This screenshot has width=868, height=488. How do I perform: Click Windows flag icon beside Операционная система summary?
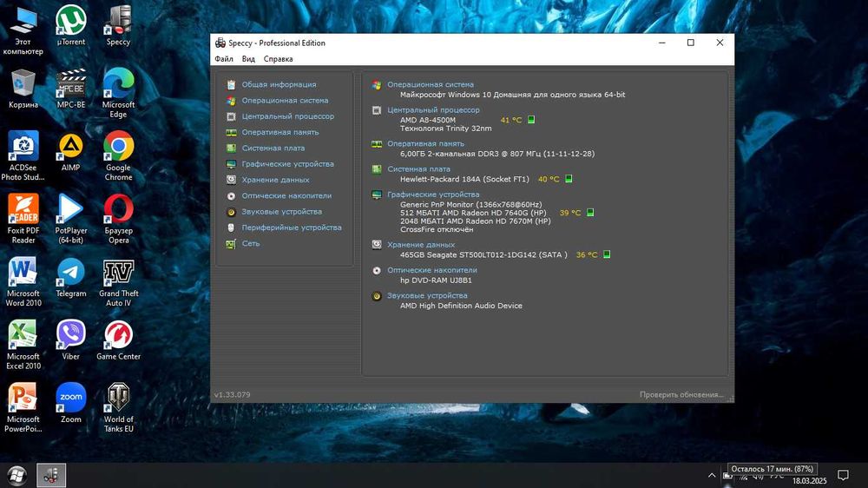coord(377,85)
